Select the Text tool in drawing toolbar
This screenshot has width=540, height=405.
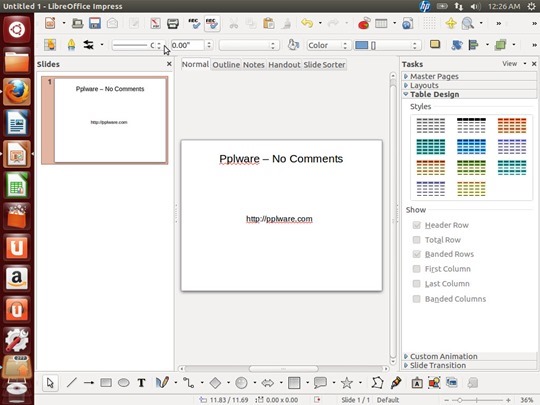pos(141,383)
